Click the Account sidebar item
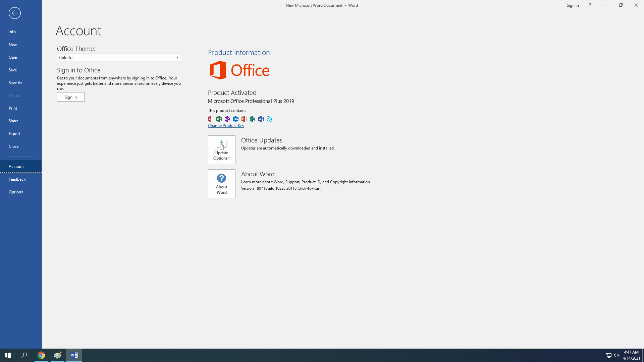The image size is (644, 362). [21, 166]
